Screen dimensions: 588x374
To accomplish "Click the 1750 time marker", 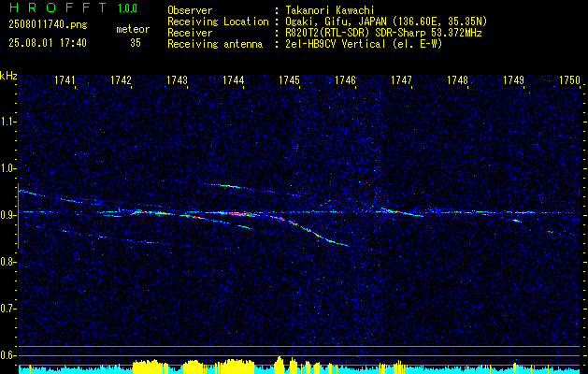I will pyautogui.click(x=569, y=80).
